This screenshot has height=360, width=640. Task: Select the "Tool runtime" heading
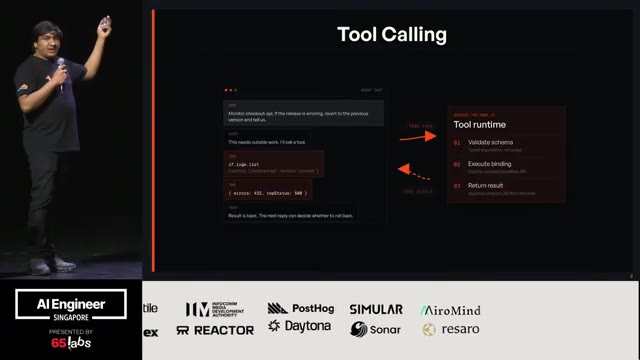coord(480,125)
